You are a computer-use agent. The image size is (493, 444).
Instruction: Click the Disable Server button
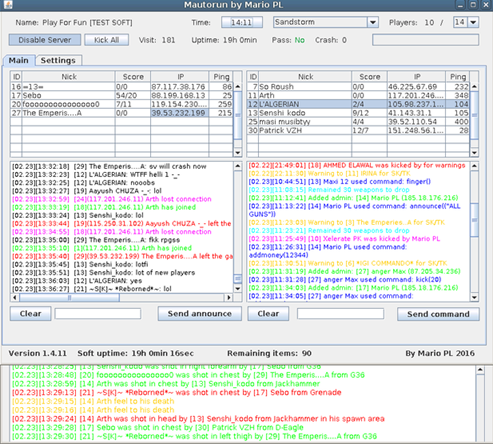point(45,40)
